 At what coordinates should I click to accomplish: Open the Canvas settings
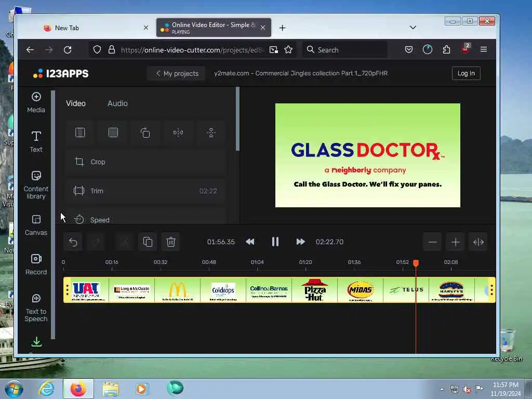(36, 225)
